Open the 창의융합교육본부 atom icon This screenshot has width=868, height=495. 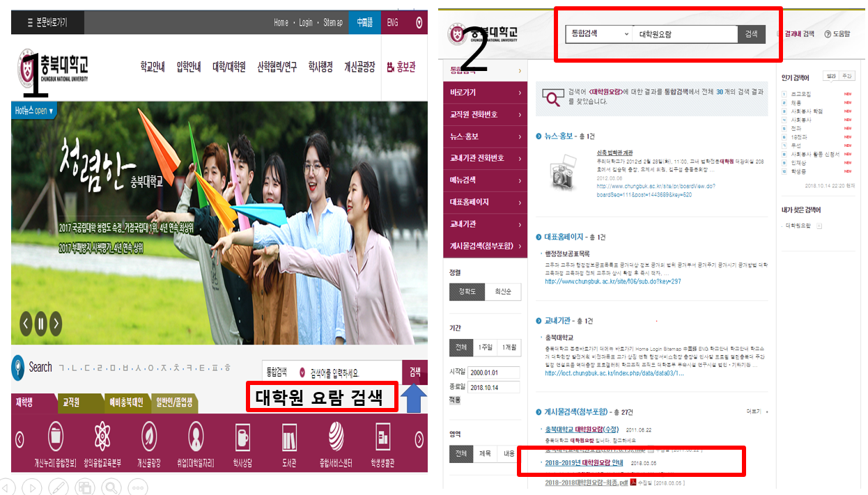[x=102, y=437]
